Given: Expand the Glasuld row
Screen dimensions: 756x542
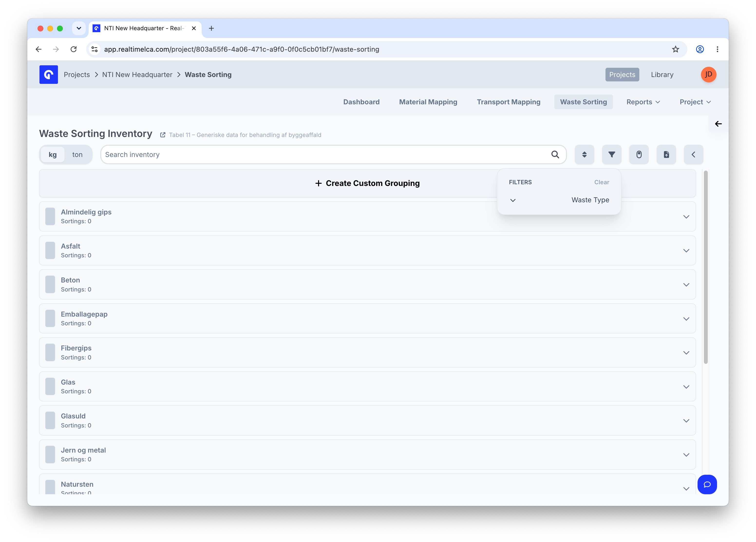Looking at the screenshot, I should [686, 421].
